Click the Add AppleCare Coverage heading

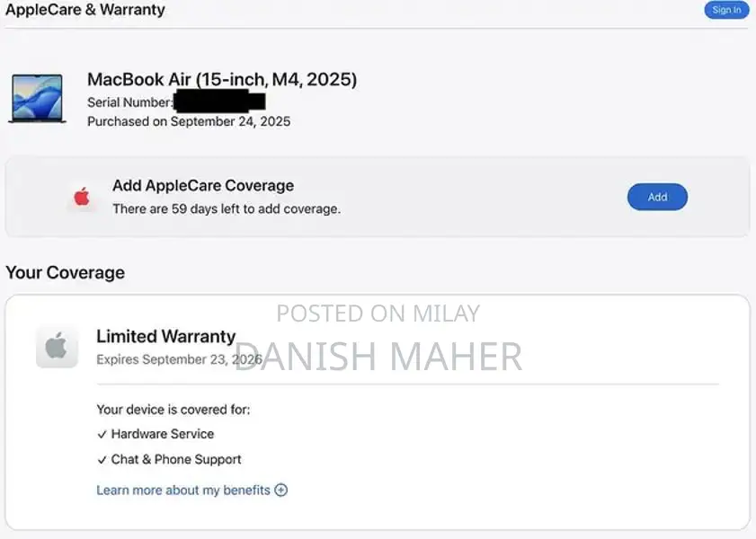[203, 186]
